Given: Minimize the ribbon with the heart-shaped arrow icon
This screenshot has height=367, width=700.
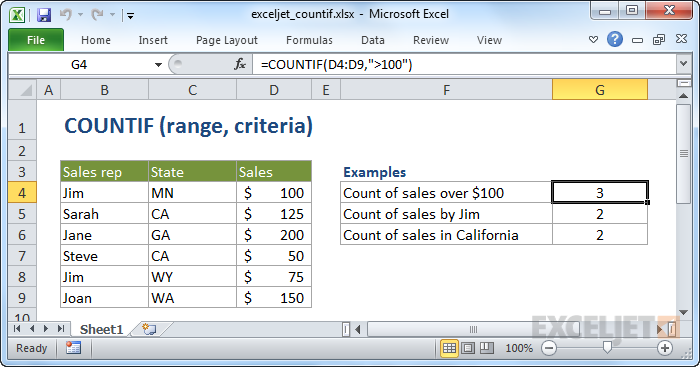Looking at the screenshot, I should pyautogui.click(x=593, y=40).
